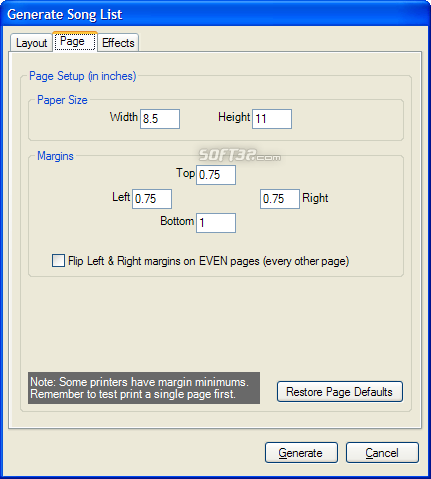This screenshot has height=479, width=431.
Task: Enable Flip Left & Right margins checkbox
Action: [x=58, y=261]
